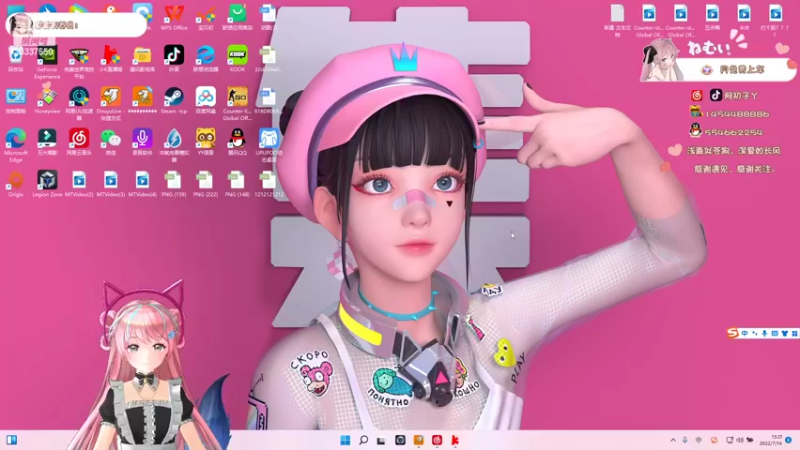
Task: Open Task View on the taskbar
Action: (381, 440)
